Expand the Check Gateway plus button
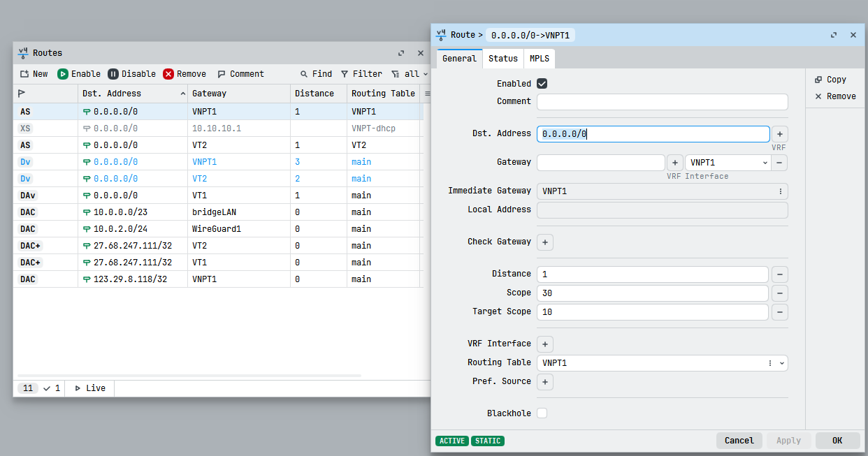 click(545, 242)
